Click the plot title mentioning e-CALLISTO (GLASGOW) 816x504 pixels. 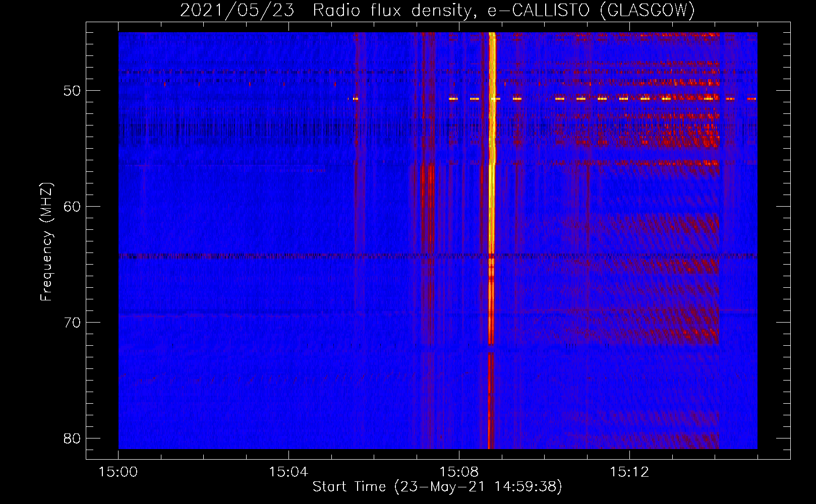click(437, 10)
